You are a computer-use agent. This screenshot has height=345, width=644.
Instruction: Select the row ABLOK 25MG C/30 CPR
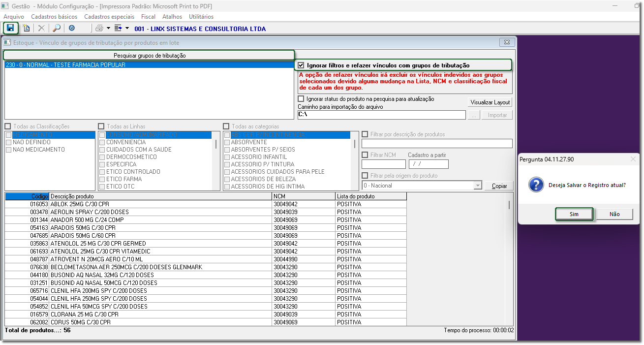click(206, 204)
